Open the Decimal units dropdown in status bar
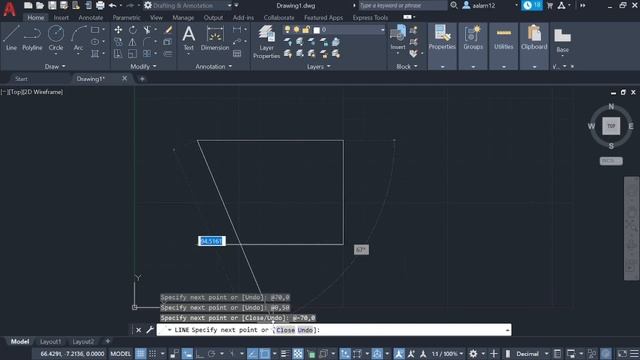This screenshot has height=360, width=640. coord(532,353)
